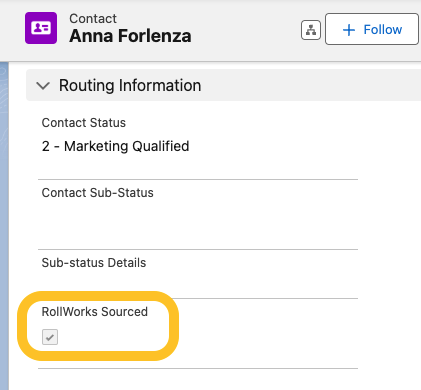This screenshot has height=390, width=421.
Task: Click the divider line below Contact Status
Action: tap(198, 179)
